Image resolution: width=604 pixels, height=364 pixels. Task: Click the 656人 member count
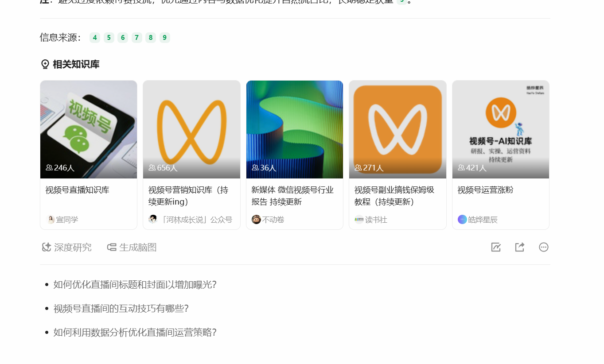point(163,168)
